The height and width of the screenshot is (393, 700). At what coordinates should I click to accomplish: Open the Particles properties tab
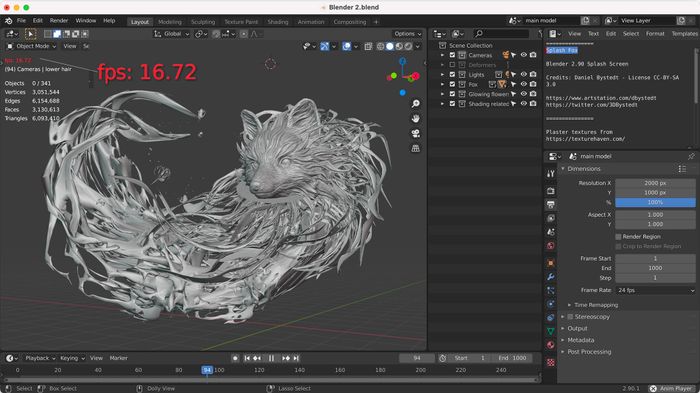pos(551,291)
